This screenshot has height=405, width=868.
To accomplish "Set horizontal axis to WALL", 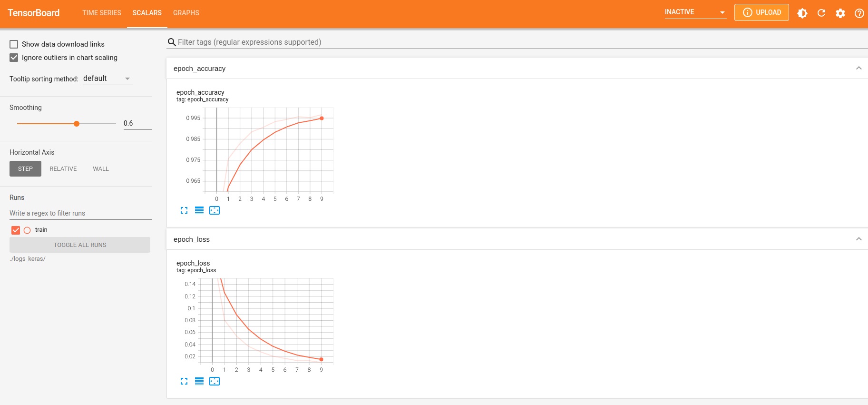I will coord(101,169).
